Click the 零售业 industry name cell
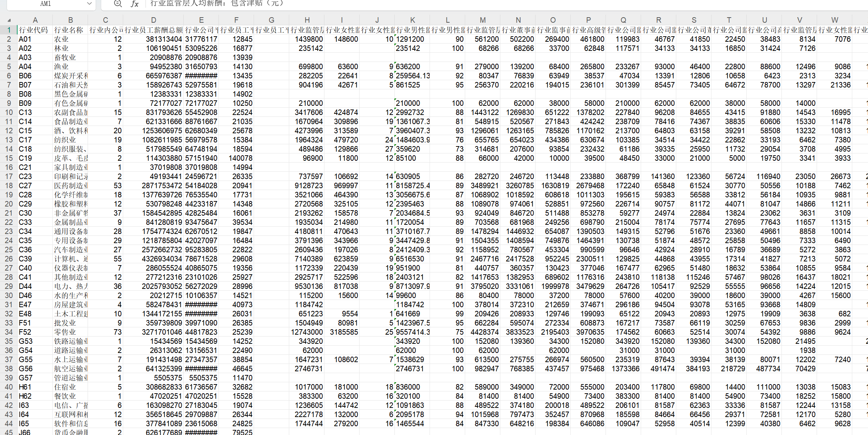This screenshot has width=868, height=435. (x=70, y=332)
